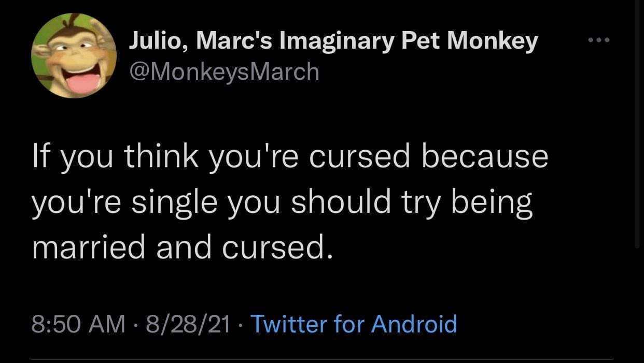This screenshot has width=644, height=363.
Task: Open Julio, Marc's Imaginary Pet Monkey profile name
Action: [332, 41]
